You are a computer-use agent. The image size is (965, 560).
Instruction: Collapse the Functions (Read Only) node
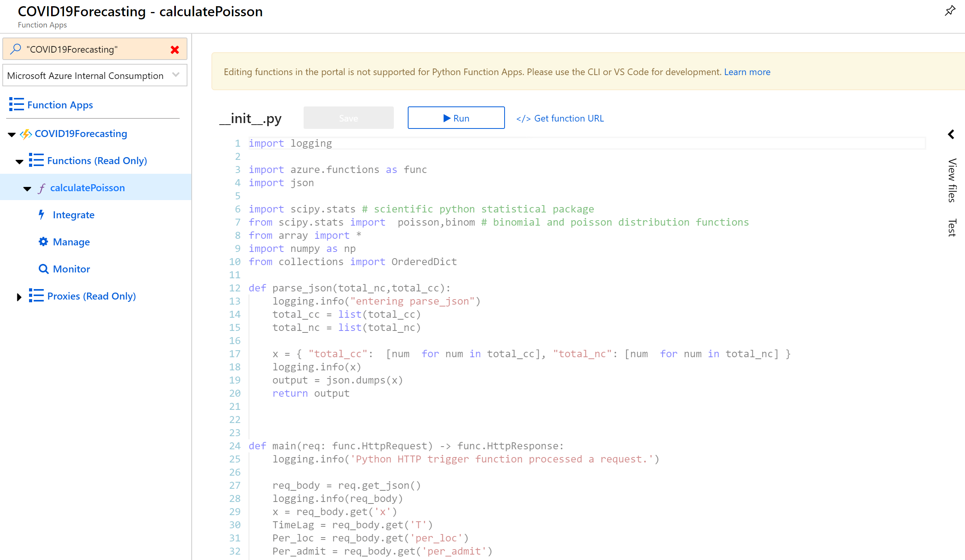[x=19, y=161]
